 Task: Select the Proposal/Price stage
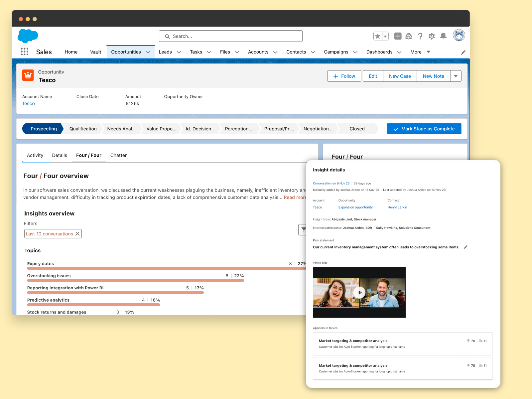click(279, 129)
